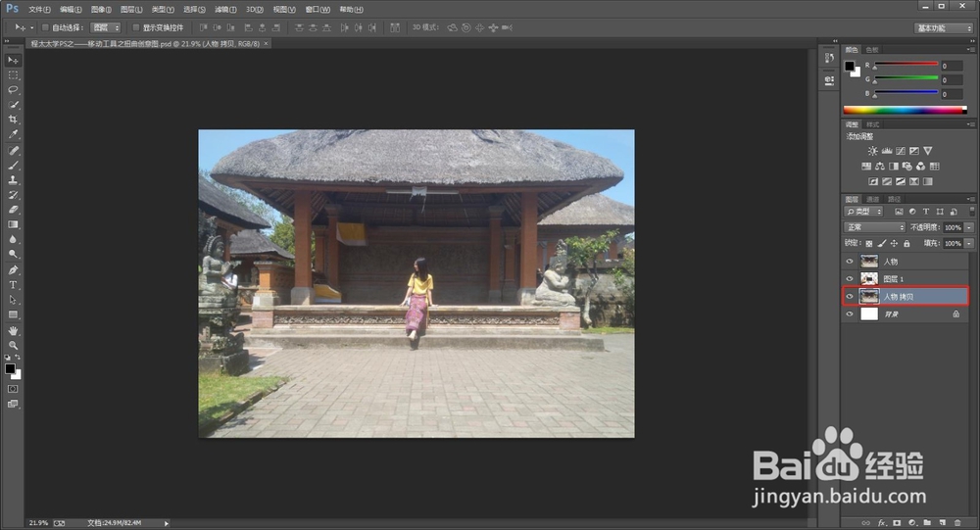Click add layer style fx button
Viewport: 980px width, 530px height.
point(881,522)
